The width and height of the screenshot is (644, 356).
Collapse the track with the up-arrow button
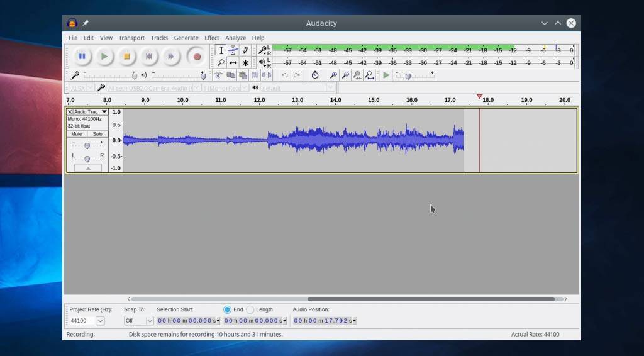click(x=87, y=169)
